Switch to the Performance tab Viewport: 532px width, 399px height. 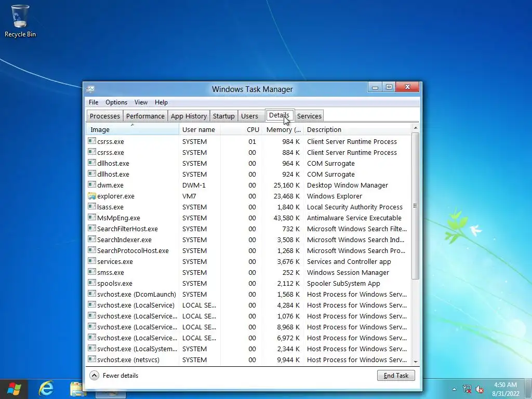coord(145,116)
